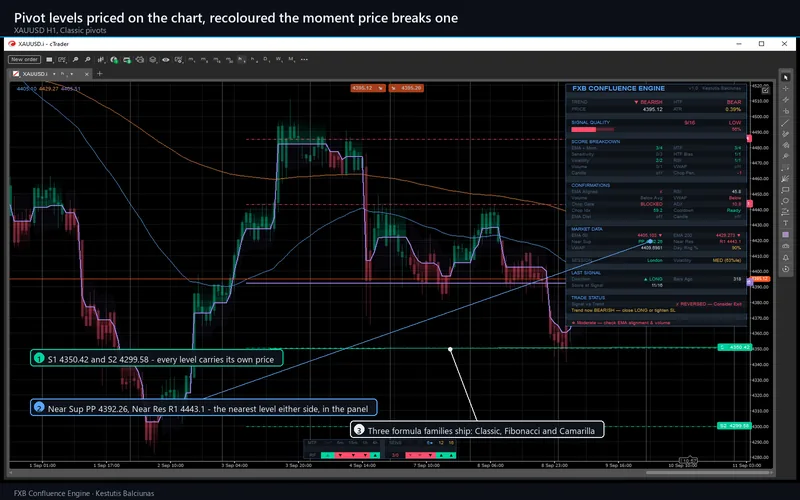The height and width of the screenshot is (500, 800).
Task: Select the pin marker tool icon
Action: pyautogui.click(x=785, y=156)
